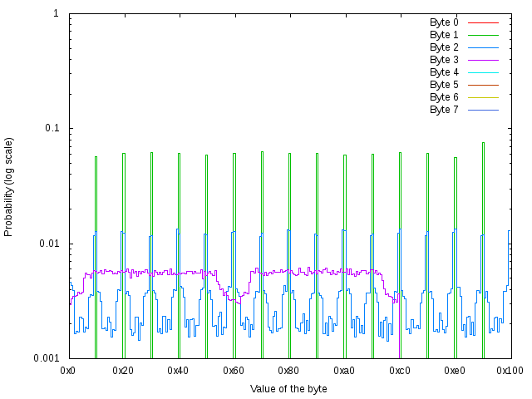Click the 0x80 x-axis tick label
This screenshot has height=399, width=532.
[x=288, y=369]
